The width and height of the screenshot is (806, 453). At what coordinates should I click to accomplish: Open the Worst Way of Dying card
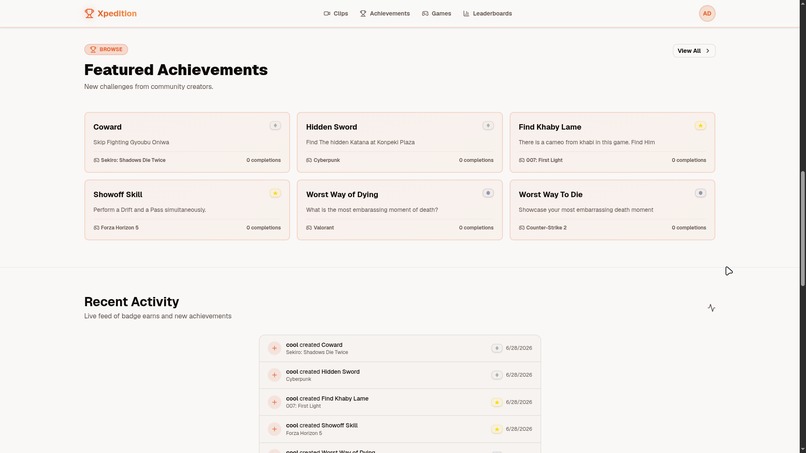(x=399, y=210)
